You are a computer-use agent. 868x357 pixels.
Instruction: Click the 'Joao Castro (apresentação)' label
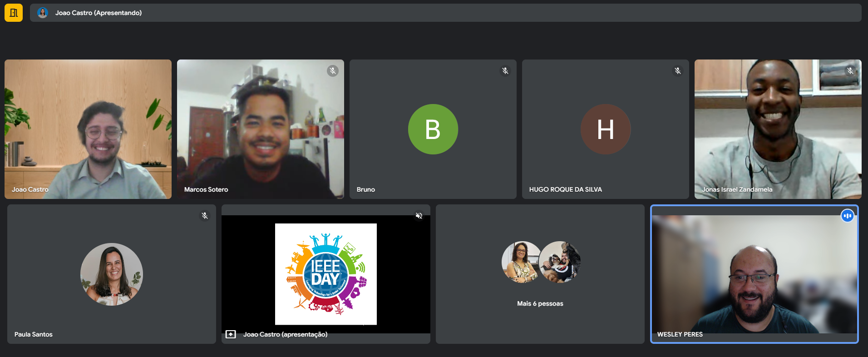(285, 334)
